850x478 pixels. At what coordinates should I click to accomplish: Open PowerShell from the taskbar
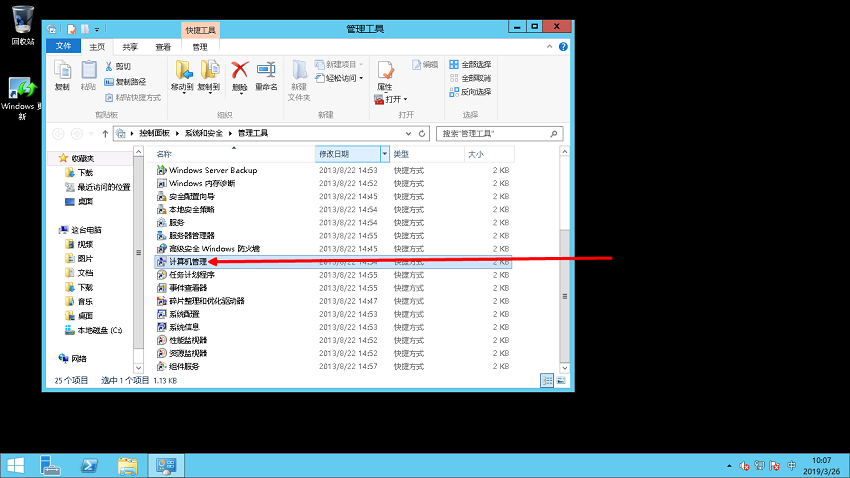point(89,466)
